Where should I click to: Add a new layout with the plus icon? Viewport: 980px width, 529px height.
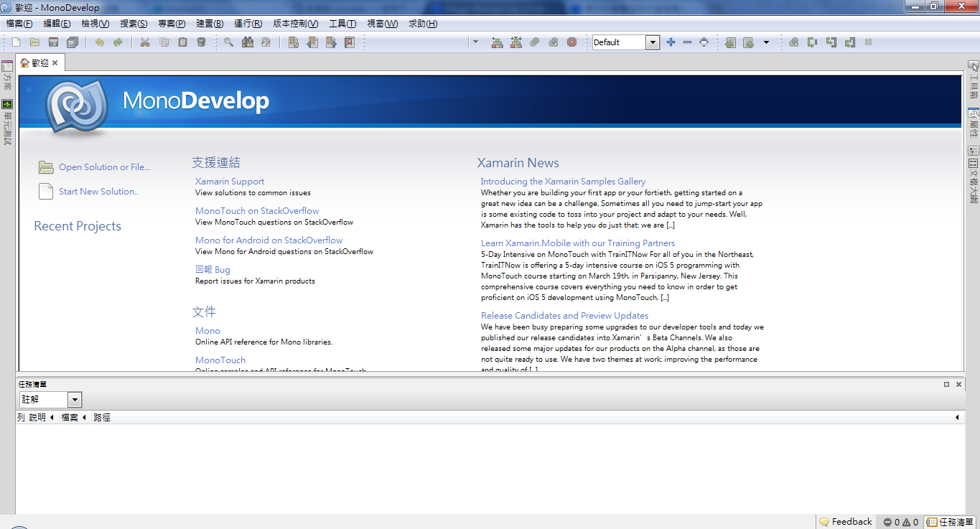pos(671,42)
